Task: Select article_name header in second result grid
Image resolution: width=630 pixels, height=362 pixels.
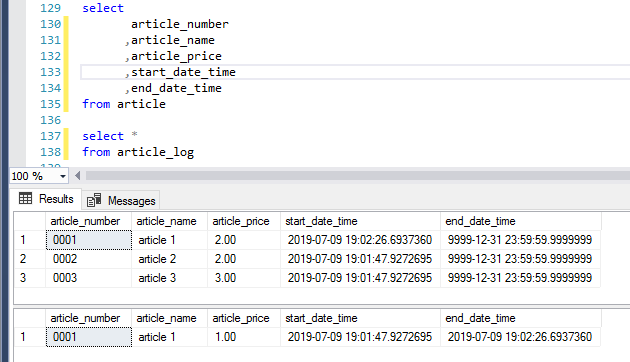Action: coord(169,318)
